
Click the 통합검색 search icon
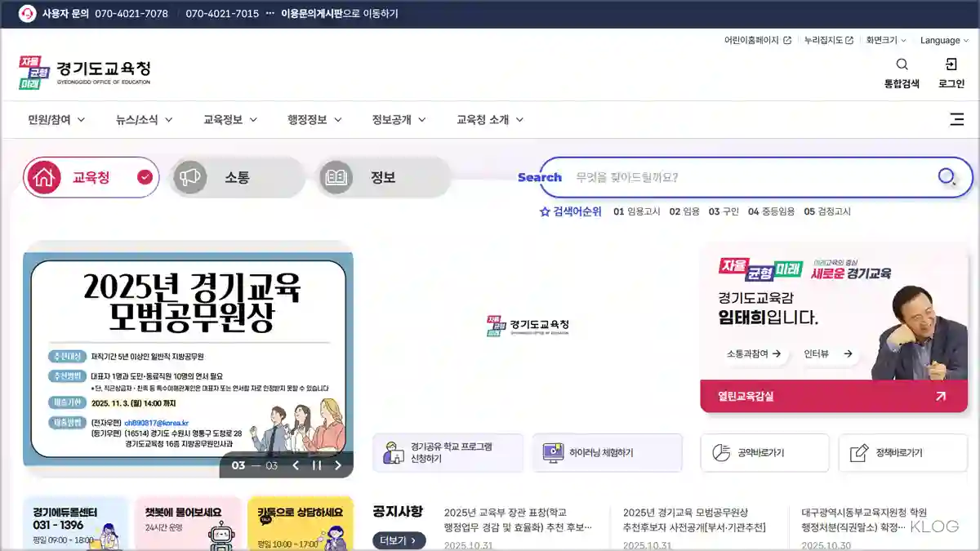(902, 64)
